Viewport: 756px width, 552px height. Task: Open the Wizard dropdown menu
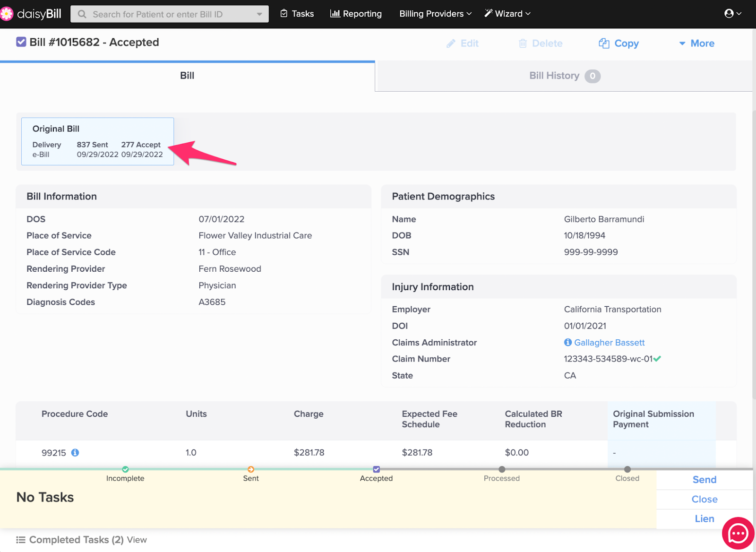[x=507, y=14]
